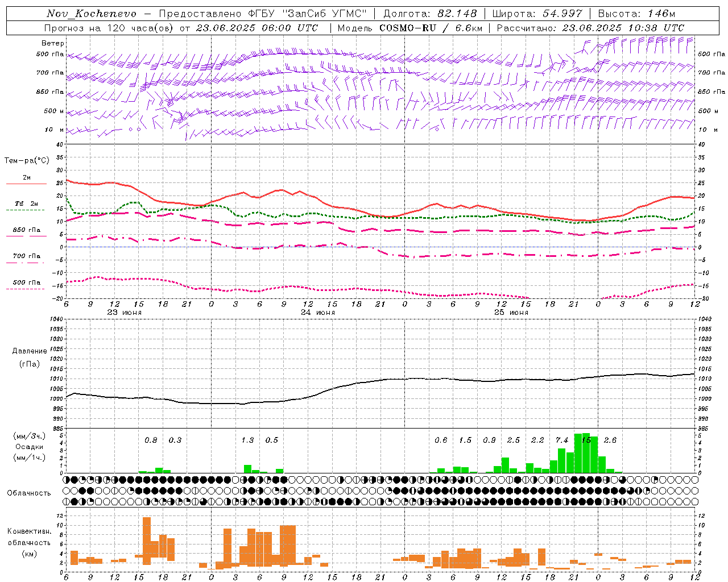Click precipitation value 0.5
This screenshot has width=728, height=582.
point(272,440)
